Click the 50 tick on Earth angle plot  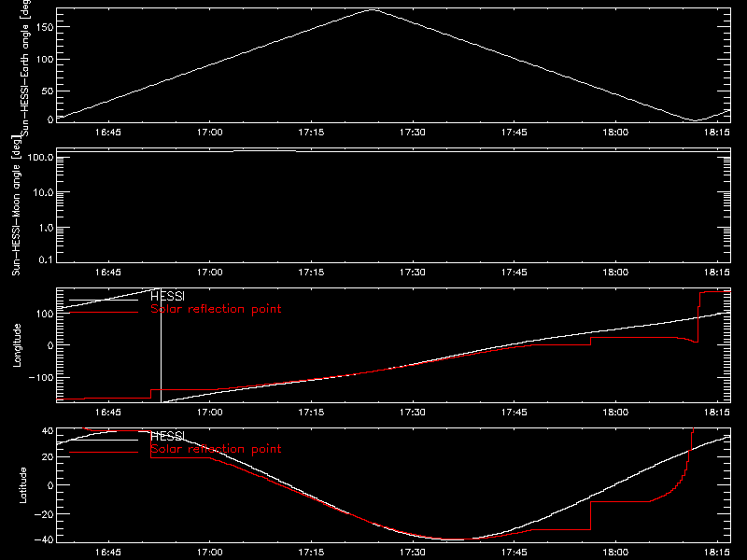pos(48,91)
